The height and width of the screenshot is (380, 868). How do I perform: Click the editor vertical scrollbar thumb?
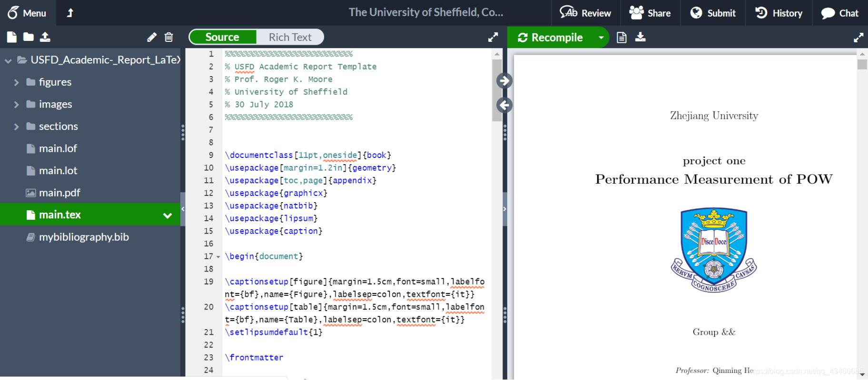pos(497,90)
